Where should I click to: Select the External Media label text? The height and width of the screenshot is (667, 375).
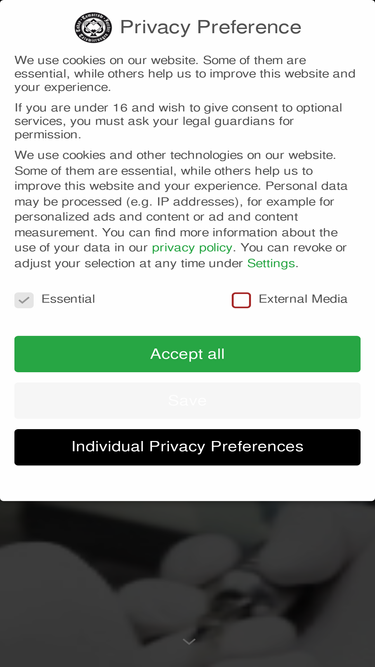pos(303,299)
